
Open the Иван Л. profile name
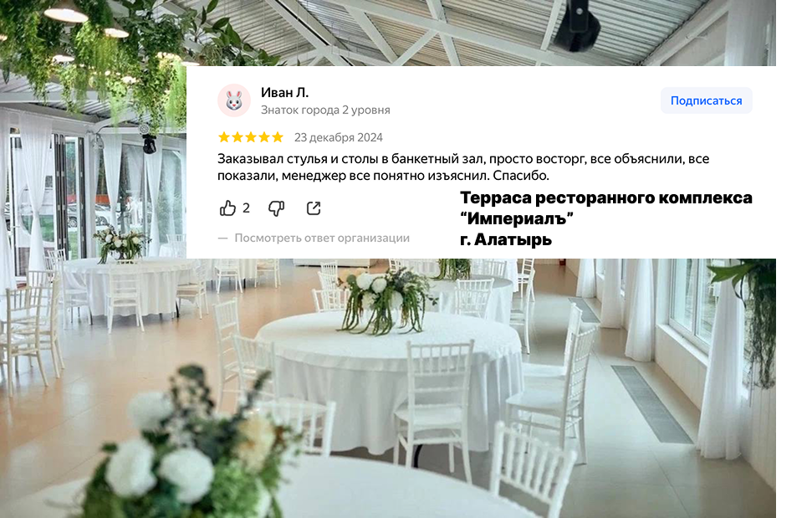[285, 93]
